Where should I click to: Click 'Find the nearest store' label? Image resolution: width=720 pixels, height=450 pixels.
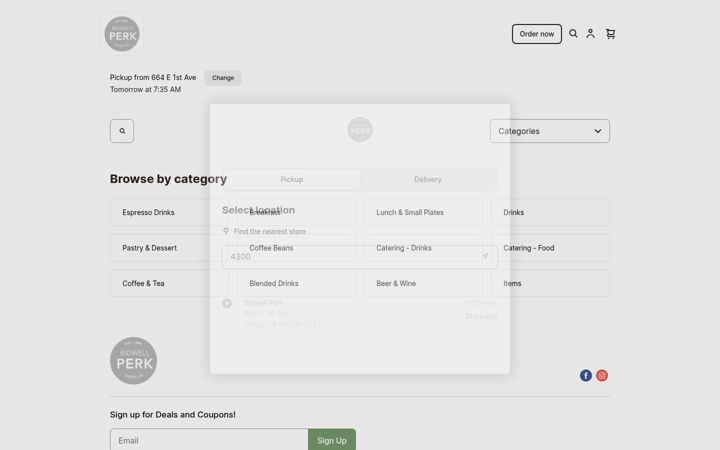pos(270,231)
